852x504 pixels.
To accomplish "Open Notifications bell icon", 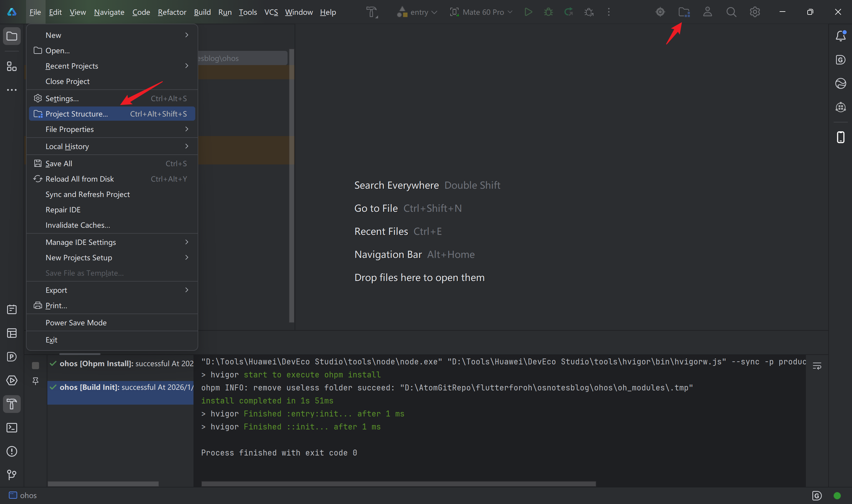I will click(x=841, y=36).
